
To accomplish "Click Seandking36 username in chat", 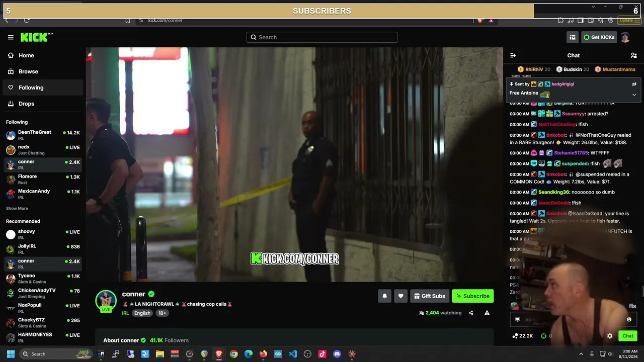I will pos(554,192).
